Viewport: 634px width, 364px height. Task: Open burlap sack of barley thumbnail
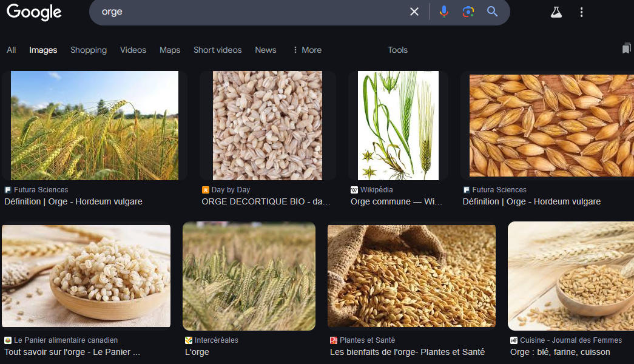click(x=411, y=276)
